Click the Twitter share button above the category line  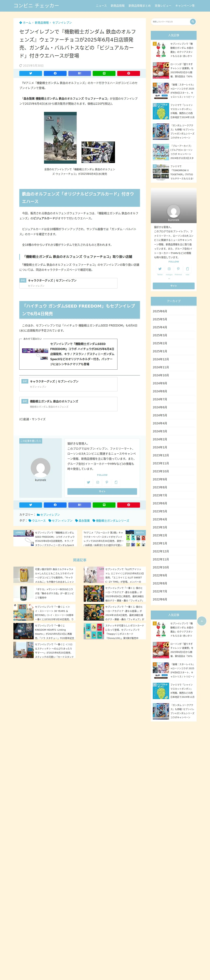pyautogui.click(x=30, y=505)
